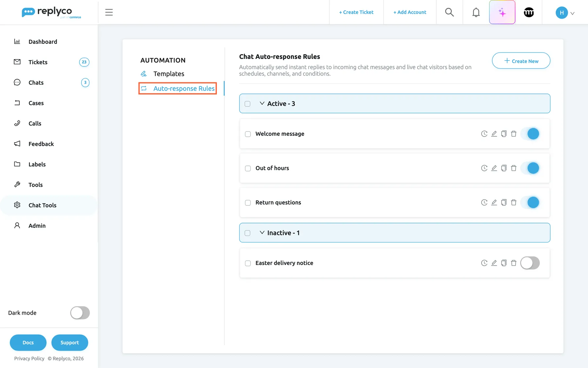Viewport: 588px width, 368px height.
Task: Click the Replyco logo
Action: pos(51,12)
